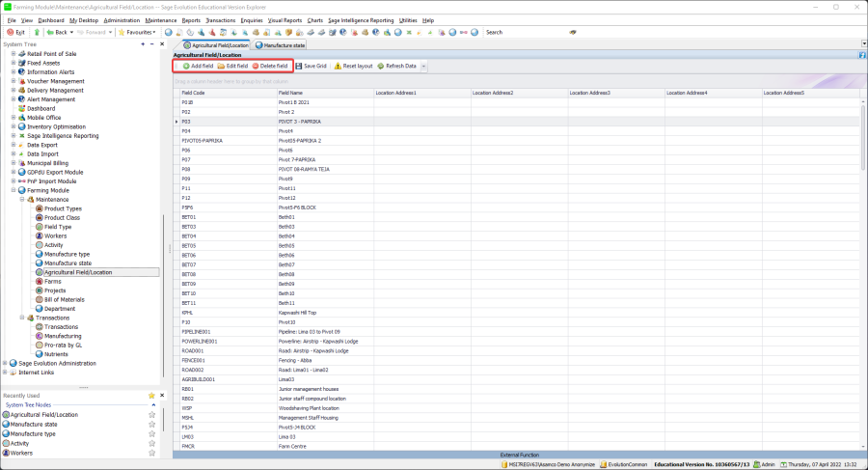Click the Exit button in toolbar
Viewport: 868px width, 470px height.
tap(17, 32)
